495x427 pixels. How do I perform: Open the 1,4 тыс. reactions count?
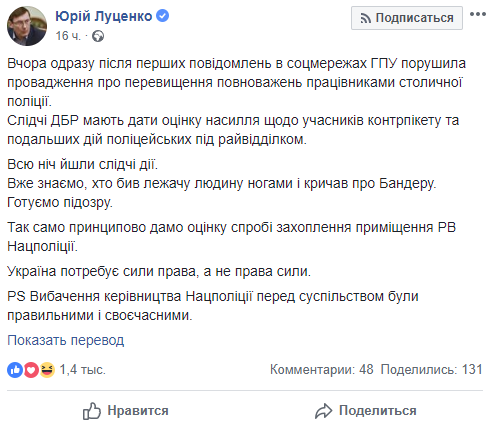point(82,370)
